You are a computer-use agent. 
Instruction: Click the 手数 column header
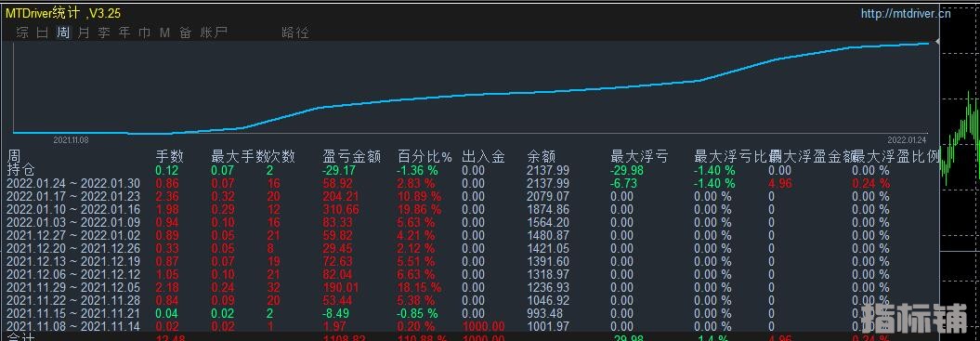(169, 156)
